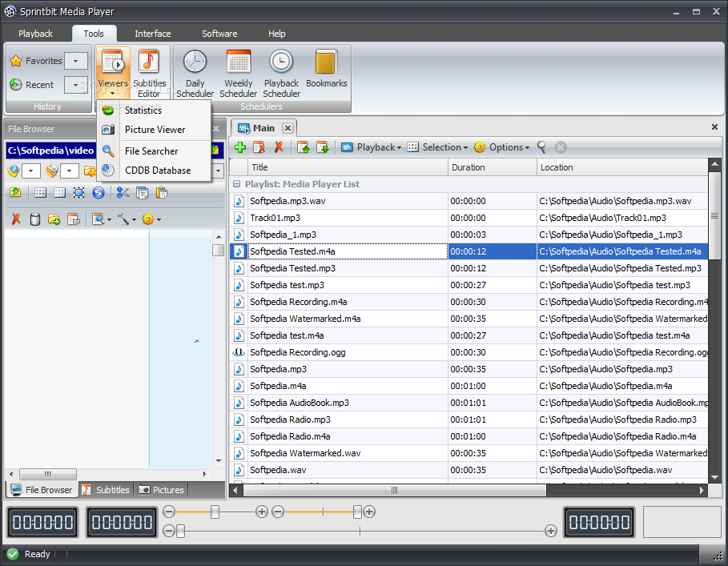Open the Favorites dropdown arrow in ribbon
The image size is (728, 566).
click(75, 61)
